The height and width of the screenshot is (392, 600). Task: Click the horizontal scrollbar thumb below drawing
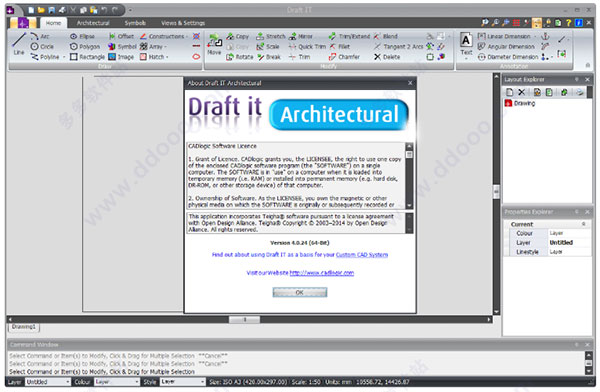[x=244, y=319]
